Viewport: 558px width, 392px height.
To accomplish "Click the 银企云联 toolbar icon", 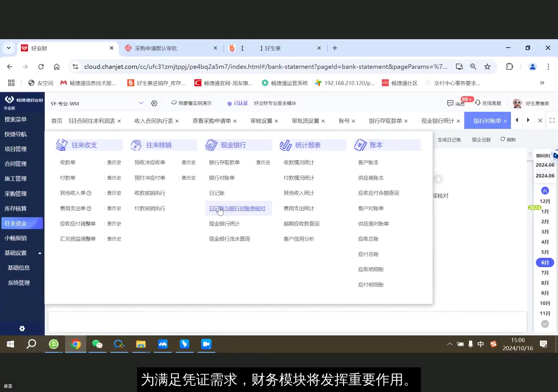I will click(x=481, y=139).
